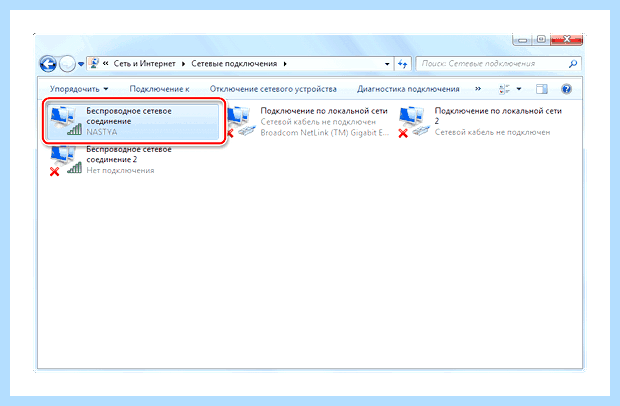This screenshot has width=620, height=406.
Task: Expand arrow after Сеть и Интернет
Action: click(x=183, y=64)
